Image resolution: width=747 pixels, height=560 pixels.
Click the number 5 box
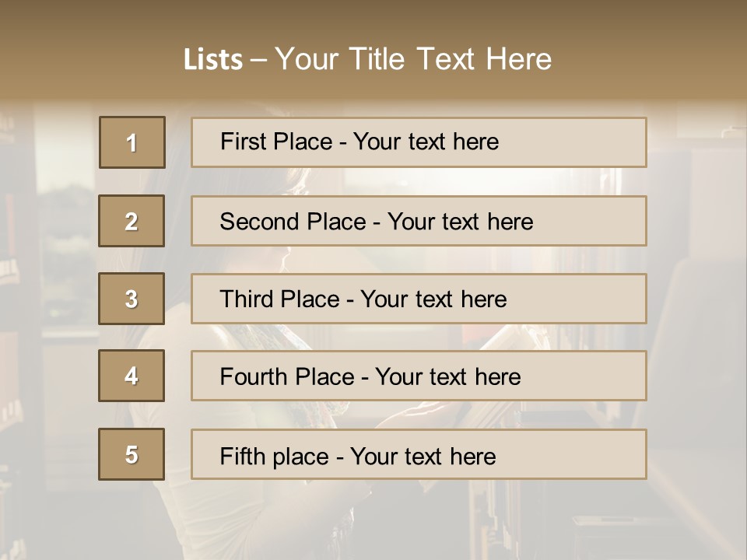[132, 454]
